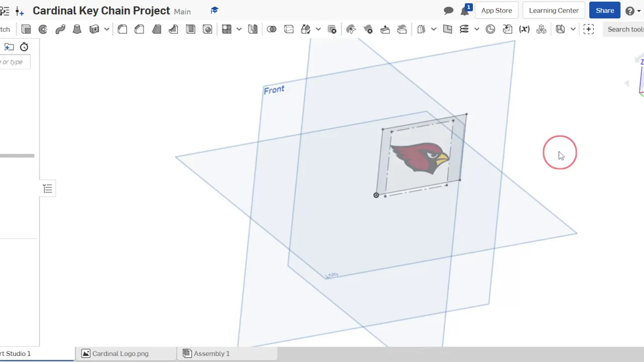Click the feature filter field

[x=15, y=62]
